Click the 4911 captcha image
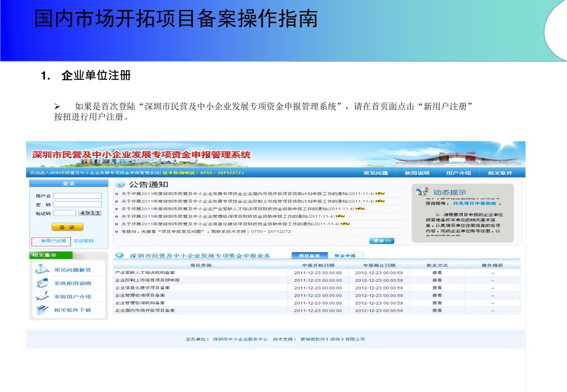567x392 pixels. [89, 213]
